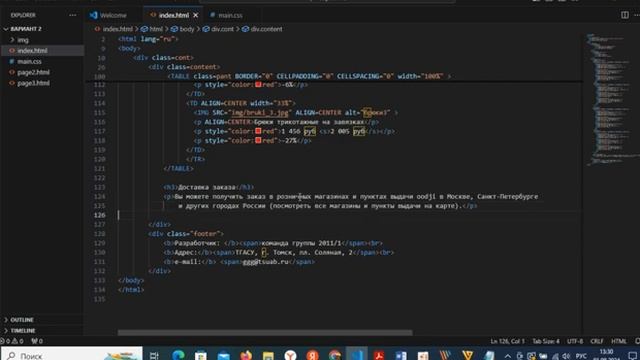Open red color swatch on line 117
This screenshot has height=360, width=640.
click(x=258, y=131)
